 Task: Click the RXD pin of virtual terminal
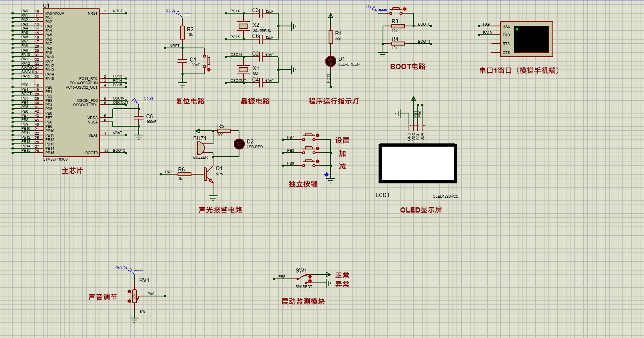coord(506,26)
